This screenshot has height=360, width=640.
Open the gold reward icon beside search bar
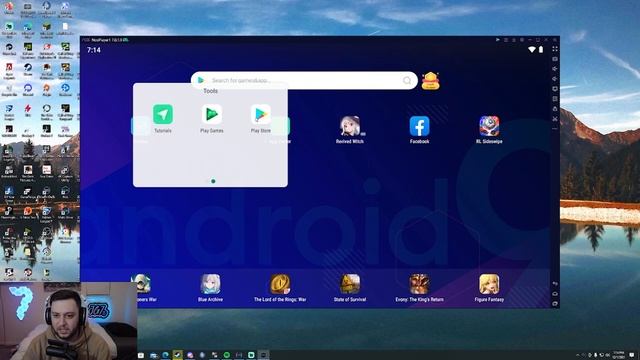(x=431, y=80)
